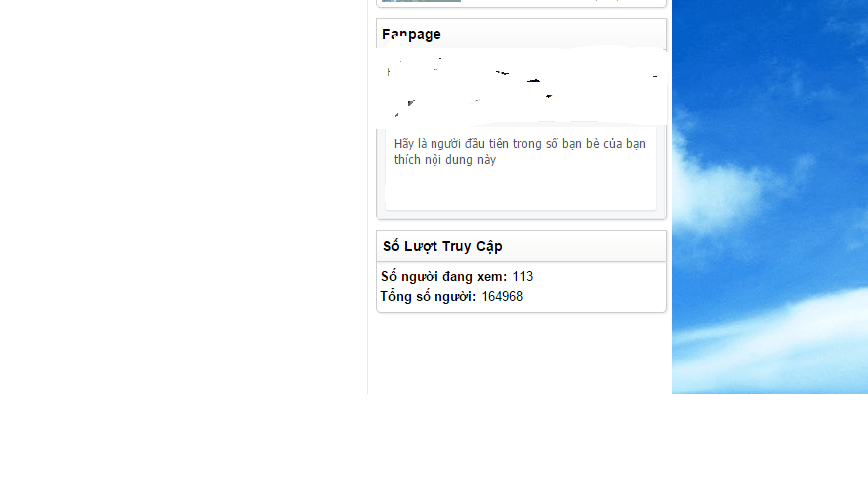
Task: Click the white cloud in the sky background
Action: 720,188
